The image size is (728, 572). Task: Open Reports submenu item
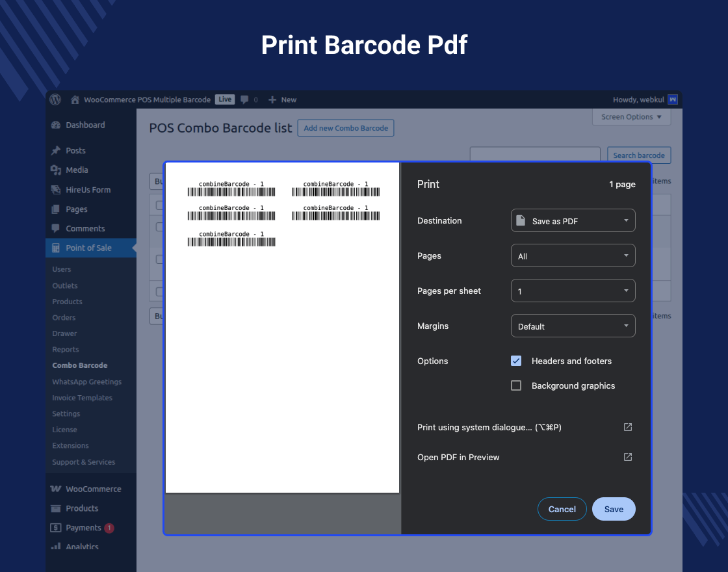[66, 349]
